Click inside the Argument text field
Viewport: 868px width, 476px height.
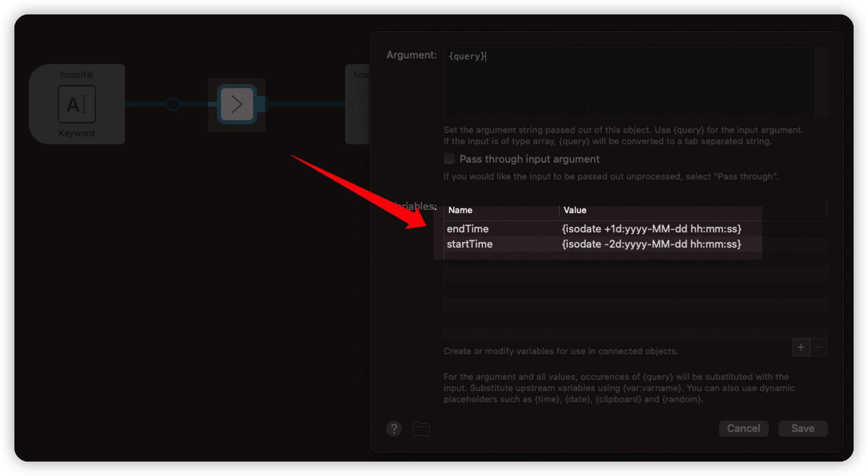click(629, 83)
